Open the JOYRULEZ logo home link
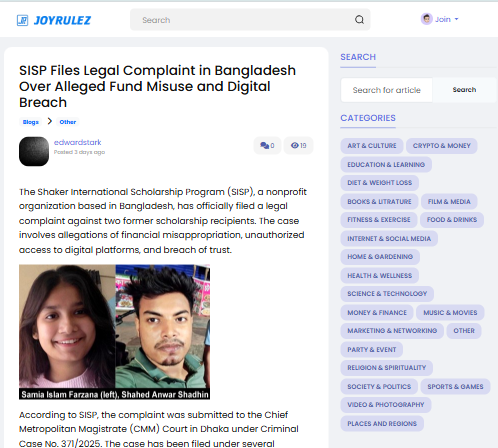The height and width of the screenshot is (448, 498). 54,20
